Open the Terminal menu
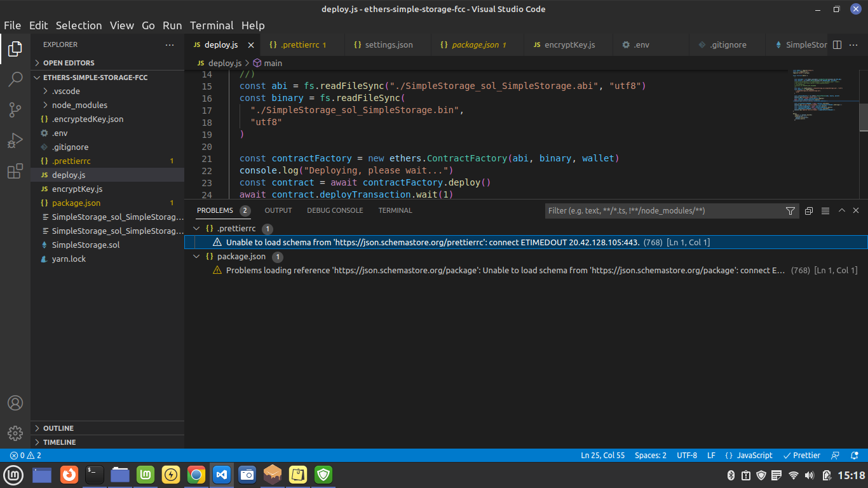868x488 pixels. pos(212,25)
